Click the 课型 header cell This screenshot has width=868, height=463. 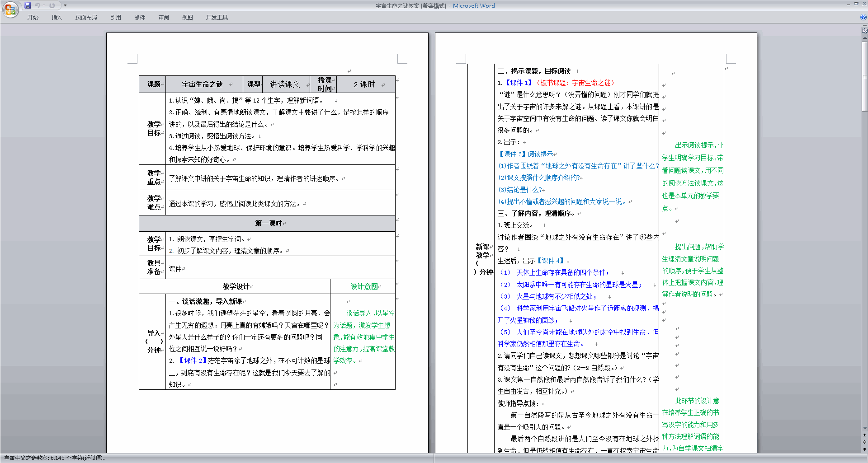253,84
